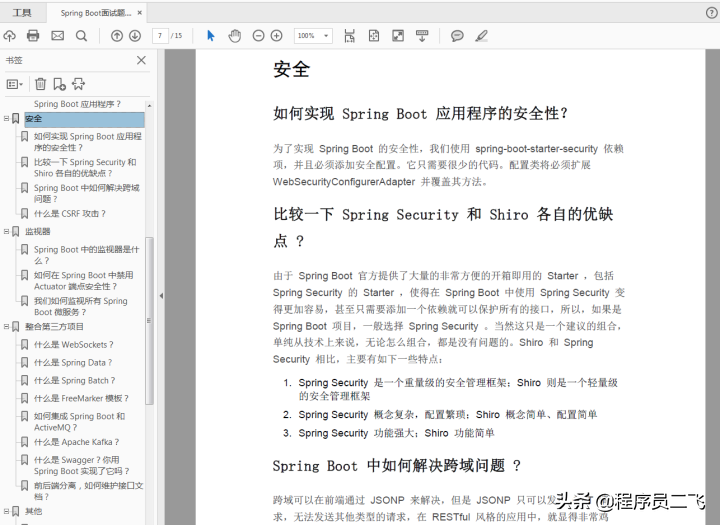Open bookmark Spring Boot 中如何解决跨域问题
Screen dimensions: 720x525
[86, 193]
